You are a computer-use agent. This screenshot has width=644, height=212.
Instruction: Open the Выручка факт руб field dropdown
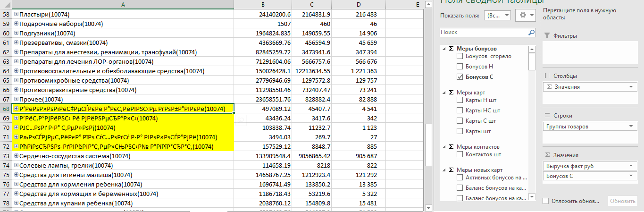(x=631, y=166)
